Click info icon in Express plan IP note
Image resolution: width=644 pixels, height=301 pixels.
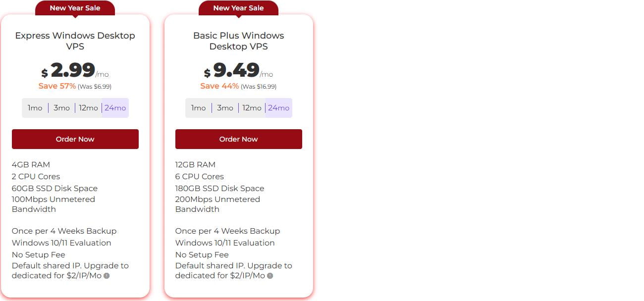coord(107,276)
